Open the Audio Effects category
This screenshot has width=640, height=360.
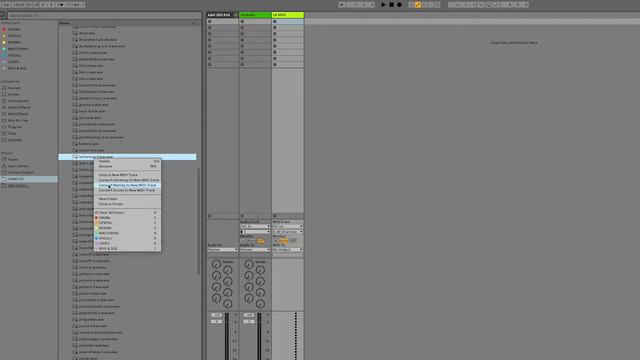point(19,107)
